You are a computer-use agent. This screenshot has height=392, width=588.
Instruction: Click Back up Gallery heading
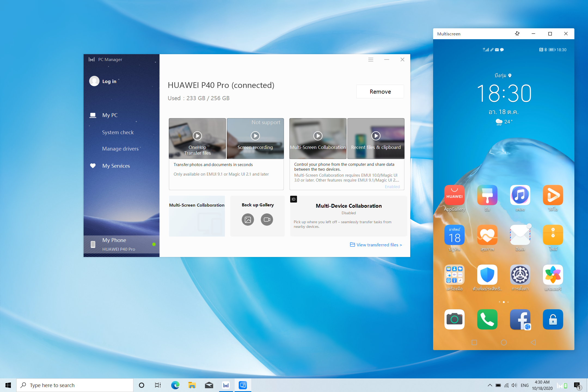[258, 205]
